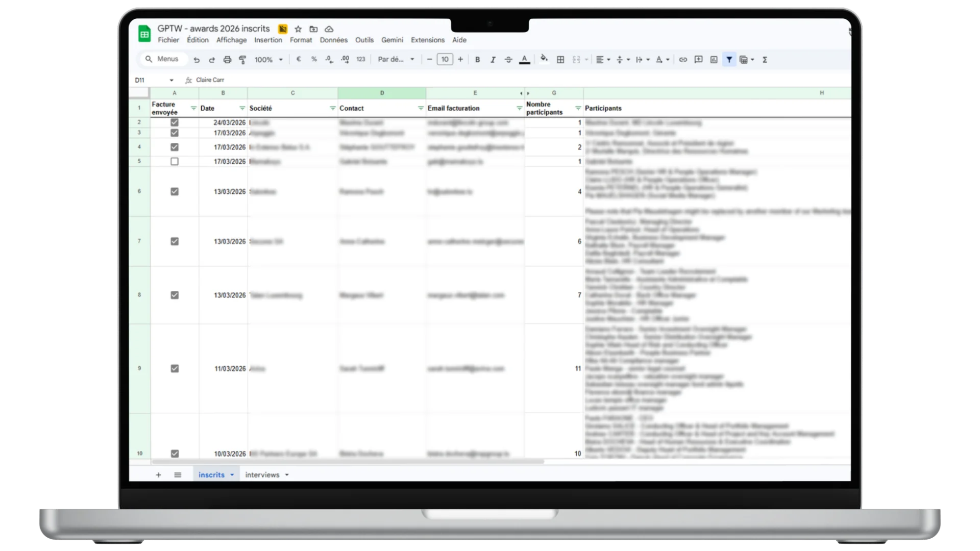Click the undo arrow icon
980x551 pixels.
tap(197, 60)
